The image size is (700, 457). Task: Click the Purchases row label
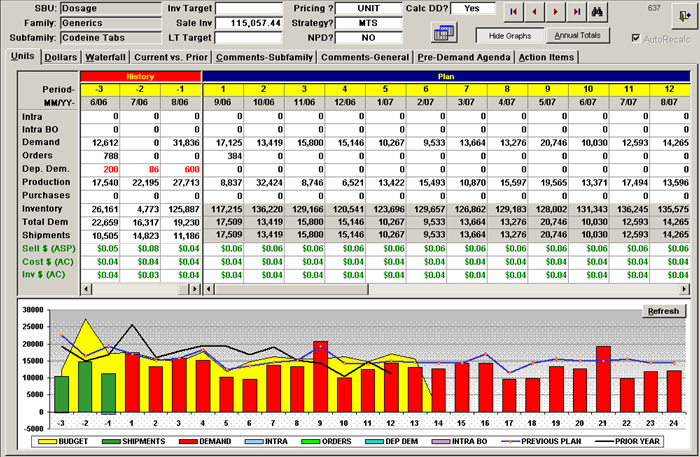point(46,195)
